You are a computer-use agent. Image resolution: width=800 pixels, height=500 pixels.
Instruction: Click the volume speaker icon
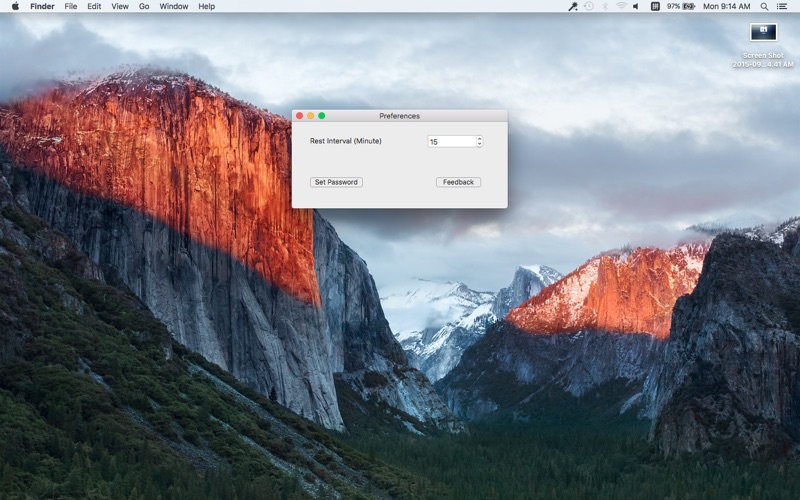coord(636,6)
